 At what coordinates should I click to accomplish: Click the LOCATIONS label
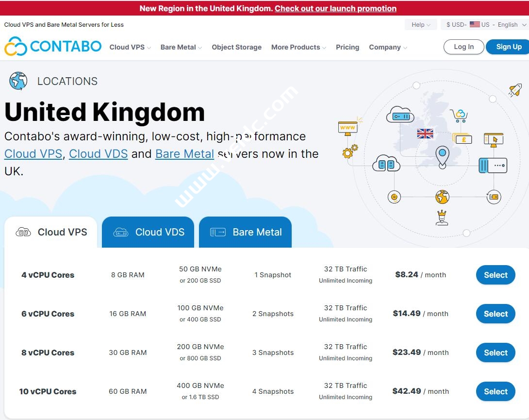click(67, 82)
